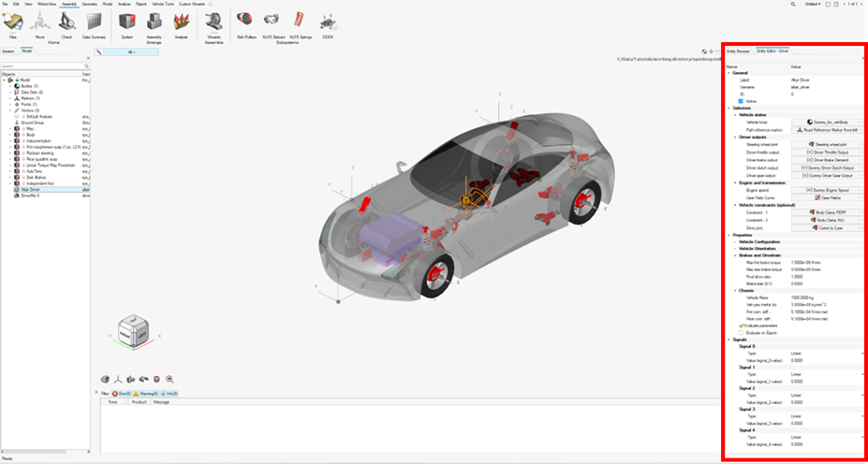Click the magnifier in the model Search box
Screen dimensions: 868x464
[x=86, y=65]
